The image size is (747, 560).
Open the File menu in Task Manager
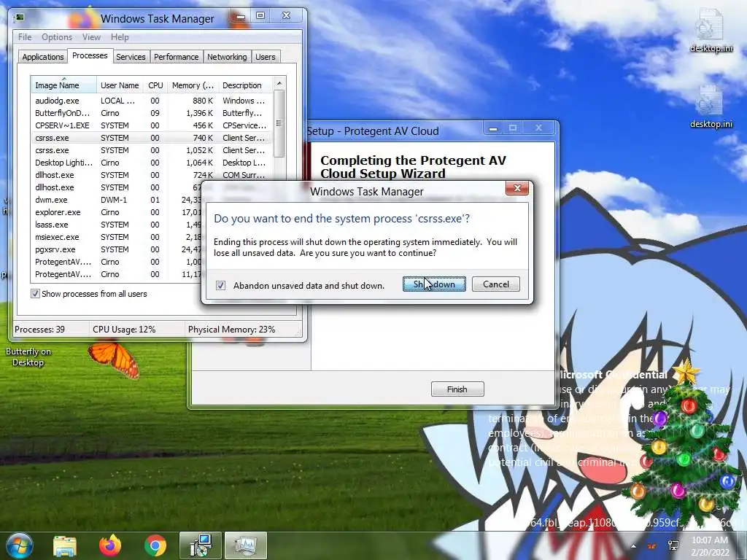click(25, 36)
